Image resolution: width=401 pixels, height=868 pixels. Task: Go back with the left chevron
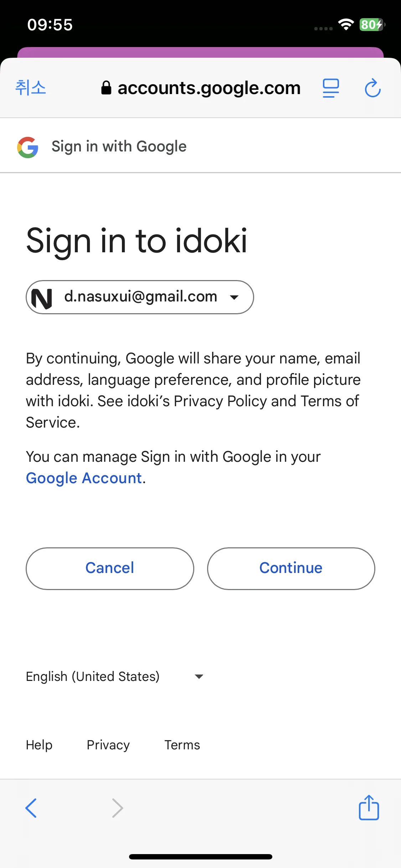(31, 808)
